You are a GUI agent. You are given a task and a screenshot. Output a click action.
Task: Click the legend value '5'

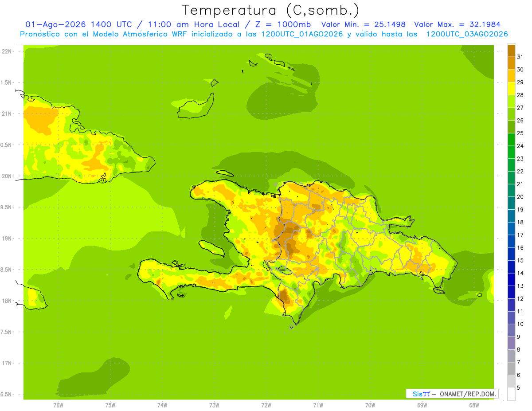519,388
